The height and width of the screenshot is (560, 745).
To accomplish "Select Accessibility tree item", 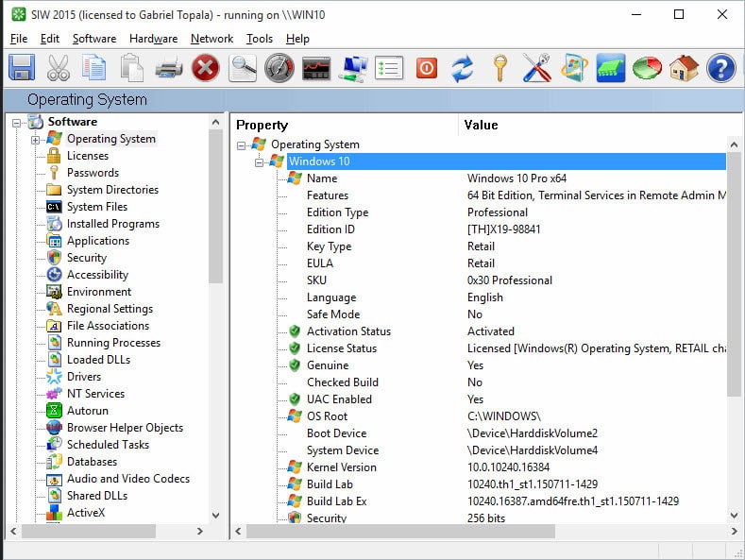I will [x=97, y=275].
